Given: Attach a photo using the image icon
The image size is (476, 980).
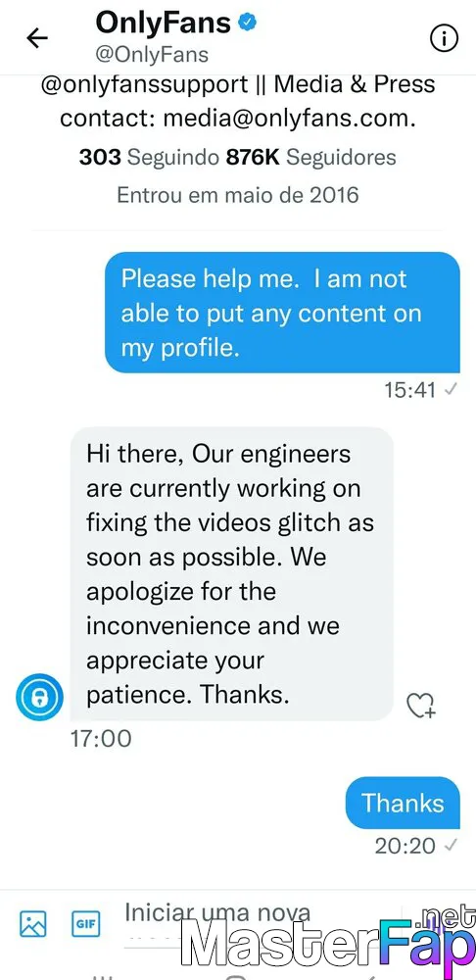Looking at the screenshot, I should 33,923.
